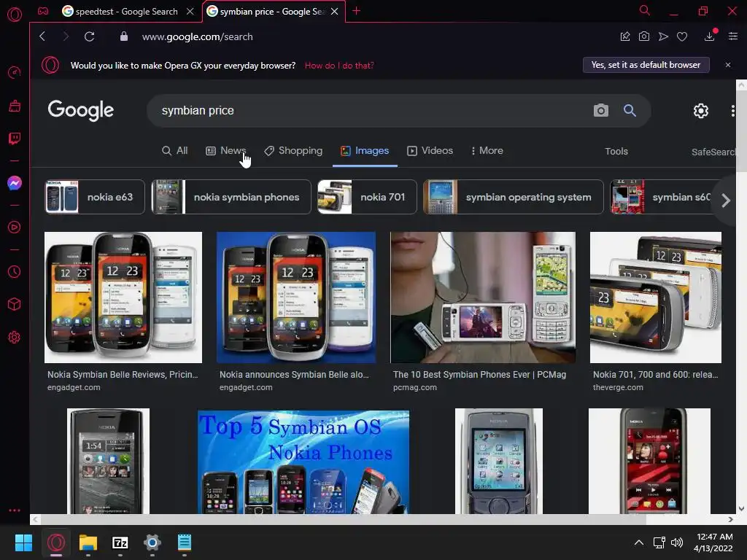Click 'How do I do that?' link
The image size is (747, 560).
339,65
